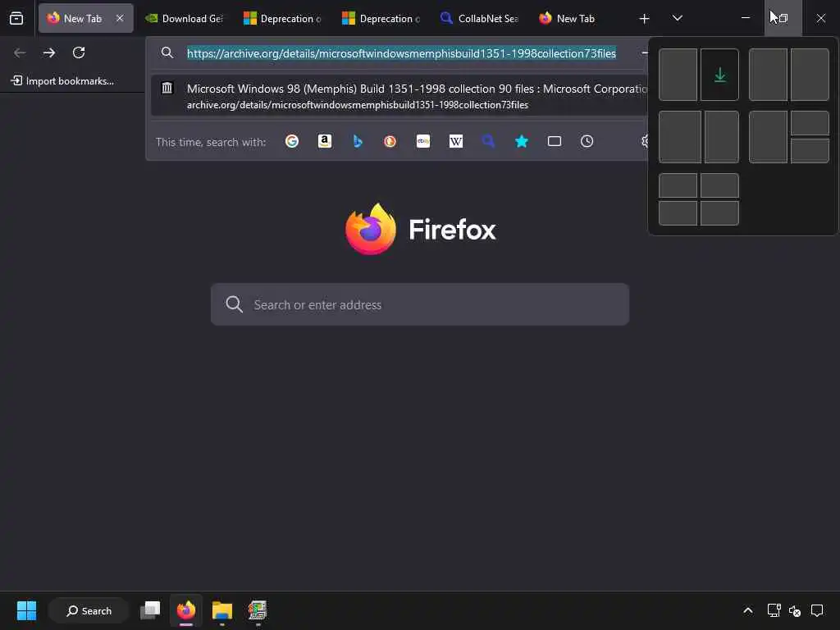Open the notifications icon in tray

click(817, 610)
